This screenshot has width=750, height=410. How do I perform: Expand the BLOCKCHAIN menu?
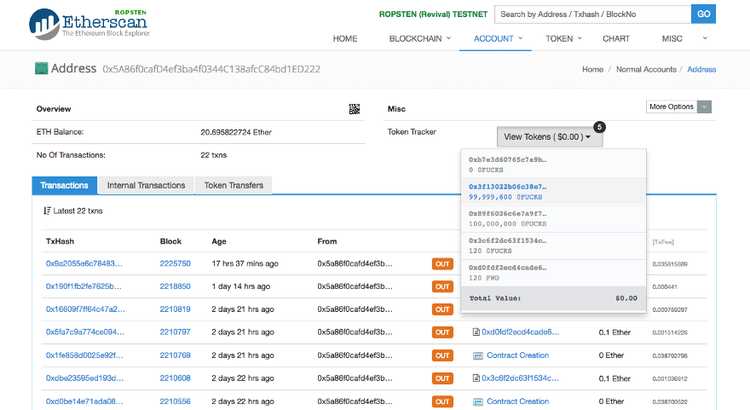419,38
